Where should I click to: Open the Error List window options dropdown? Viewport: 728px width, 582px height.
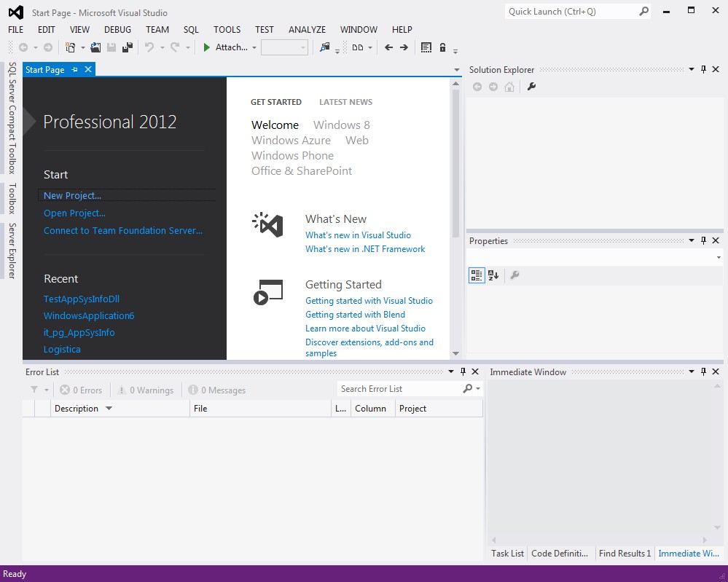(x=451, y=371)
